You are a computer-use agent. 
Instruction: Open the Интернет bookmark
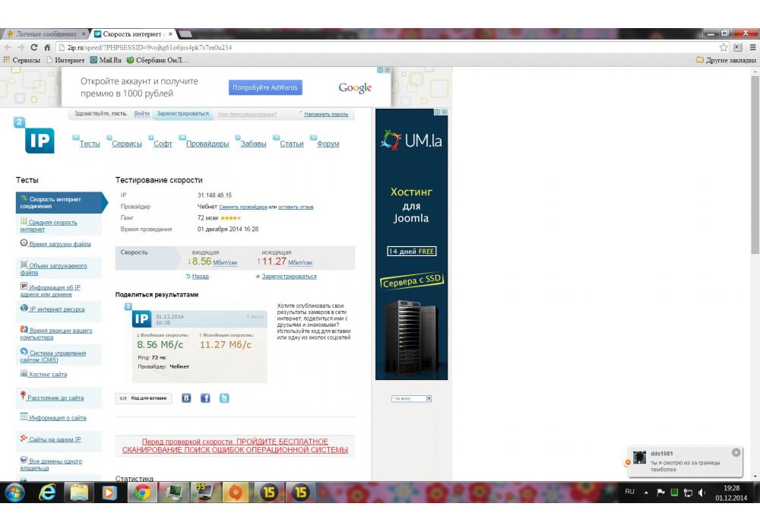point(65,60)
